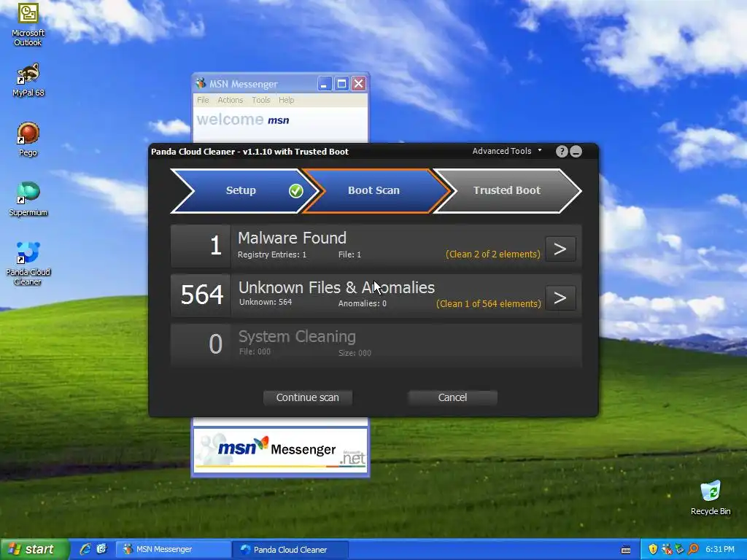Click the 'Clean 2 of 2 elements' text
Viewport: 747px width, 560px height.
(x=493, y=254)
